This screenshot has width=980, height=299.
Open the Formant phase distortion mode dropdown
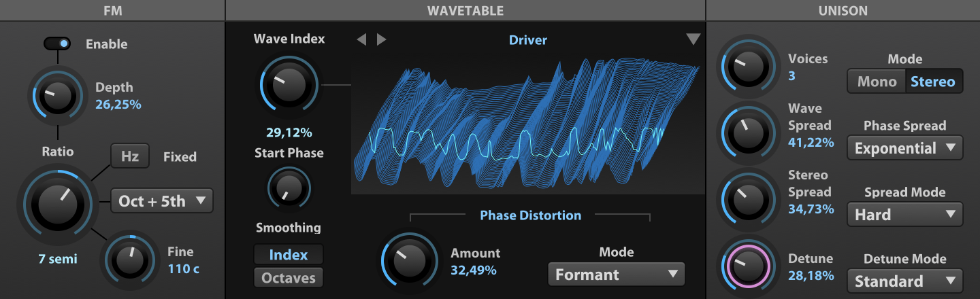[617, 275]
